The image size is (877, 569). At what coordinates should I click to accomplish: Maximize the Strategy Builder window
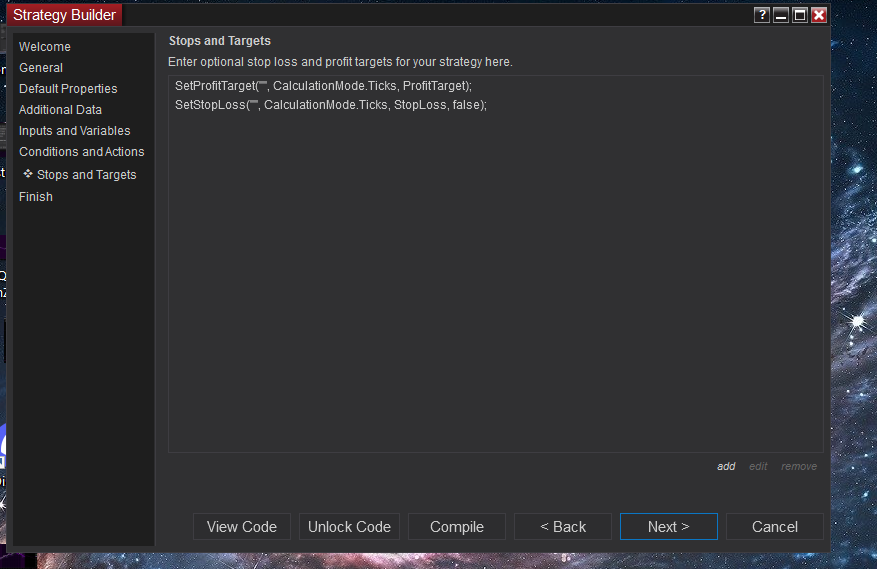click(800, 15)
